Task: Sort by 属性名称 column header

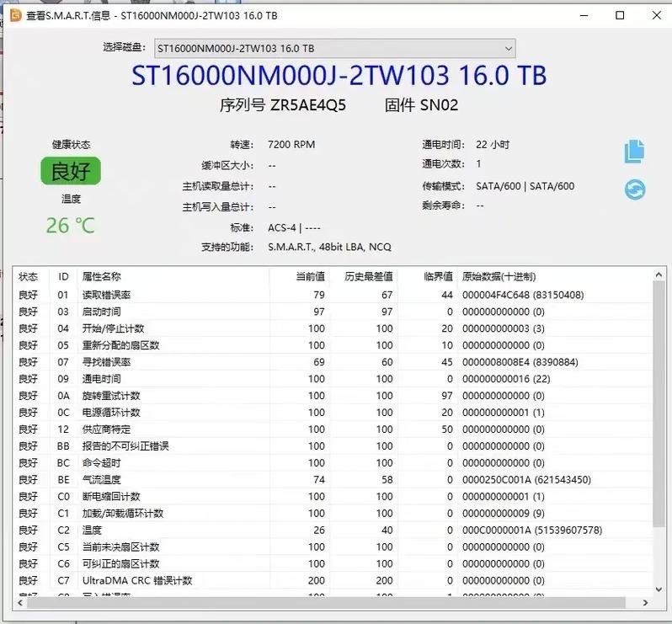Action: click(102, 276)
